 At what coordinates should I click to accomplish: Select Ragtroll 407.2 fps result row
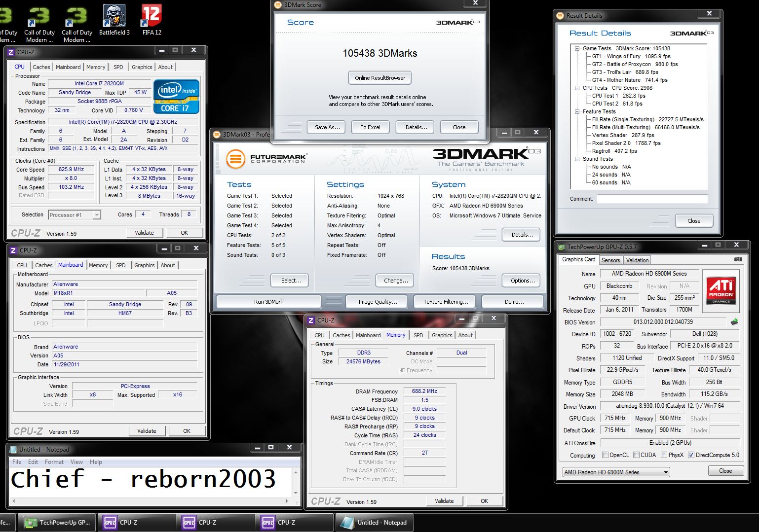coord(614,151)
